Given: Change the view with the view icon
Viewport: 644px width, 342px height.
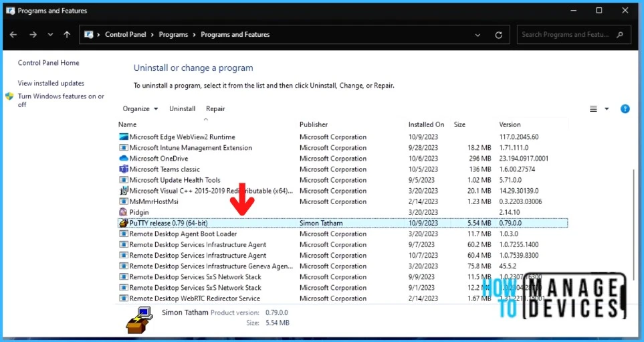Looking at the screenshot, I should (593, 109).
